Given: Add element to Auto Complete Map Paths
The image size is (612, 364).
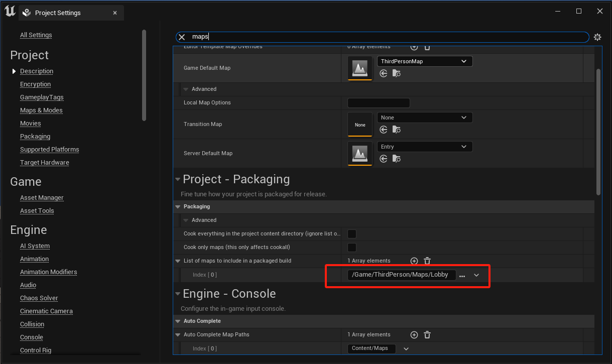Looking at the screenshot, I should (414, 335).
